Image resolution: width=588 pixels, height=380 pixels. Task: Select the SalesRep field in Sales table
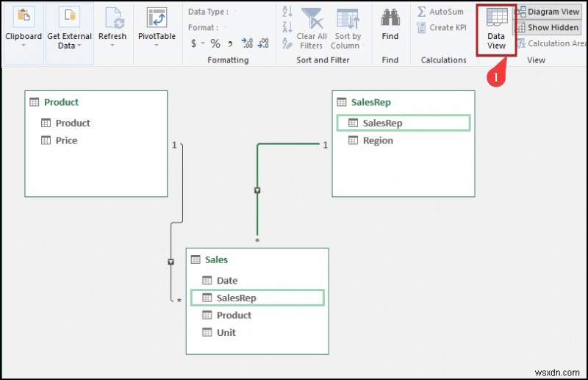[x=257, y=298]
